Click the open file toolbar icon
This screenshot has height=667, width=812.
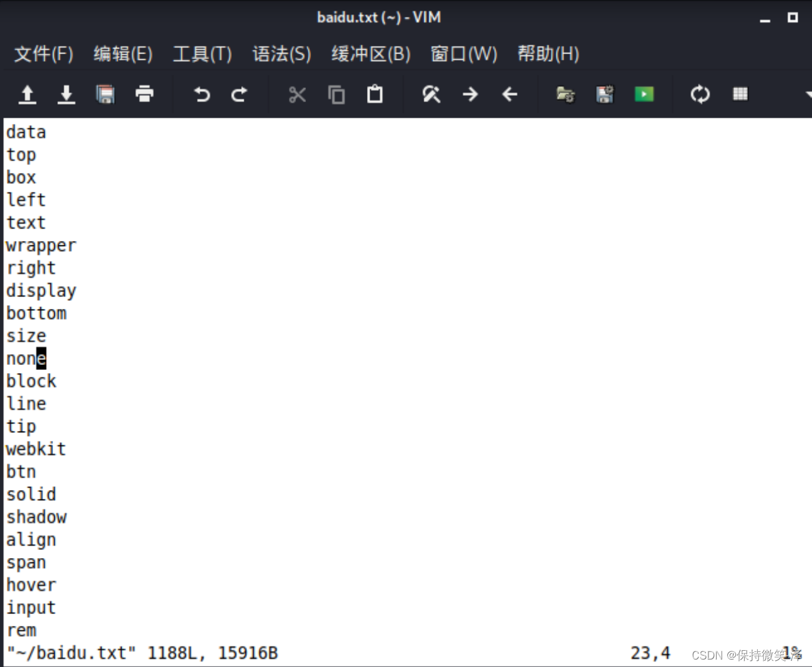pyautogui.click(x=27, y=95)
